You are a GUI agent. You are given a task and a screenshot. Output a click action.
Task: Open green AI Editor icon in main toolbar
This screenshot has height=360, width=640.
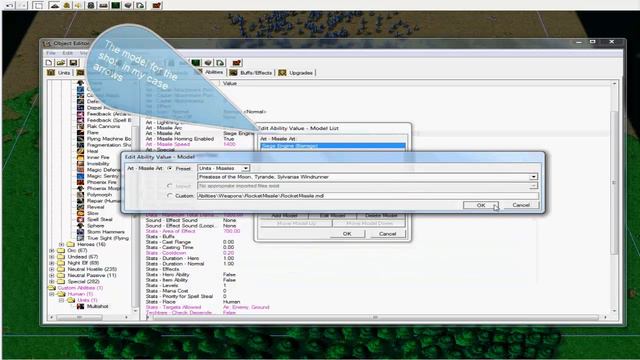click(116, 5)
